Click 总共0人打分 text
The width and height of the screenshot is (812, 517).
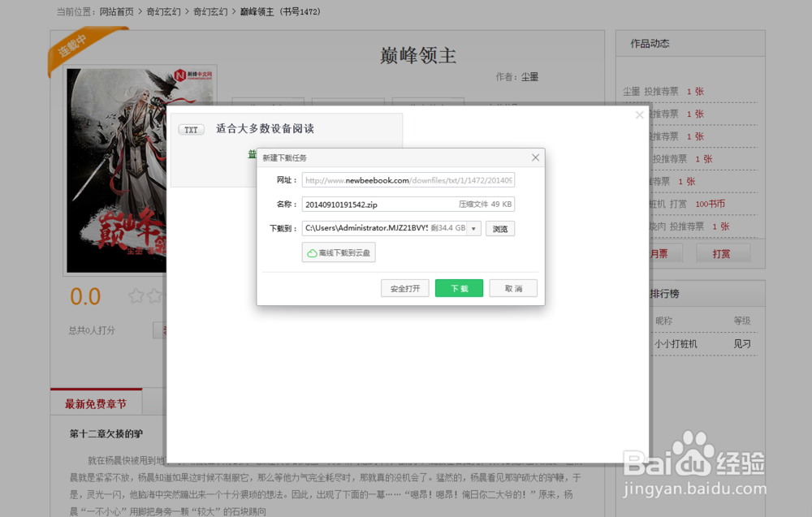[x=92, y=330]
